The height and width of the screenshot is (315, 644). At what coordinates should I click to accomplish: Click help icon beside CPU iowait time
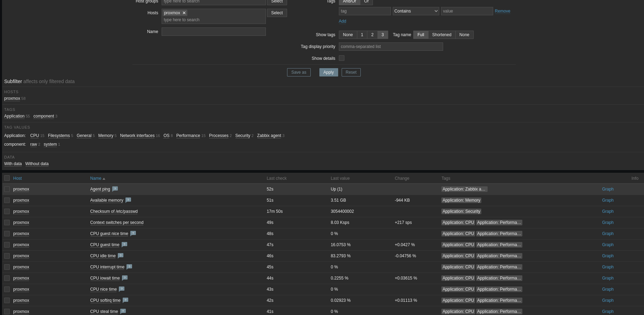point(125,278)
